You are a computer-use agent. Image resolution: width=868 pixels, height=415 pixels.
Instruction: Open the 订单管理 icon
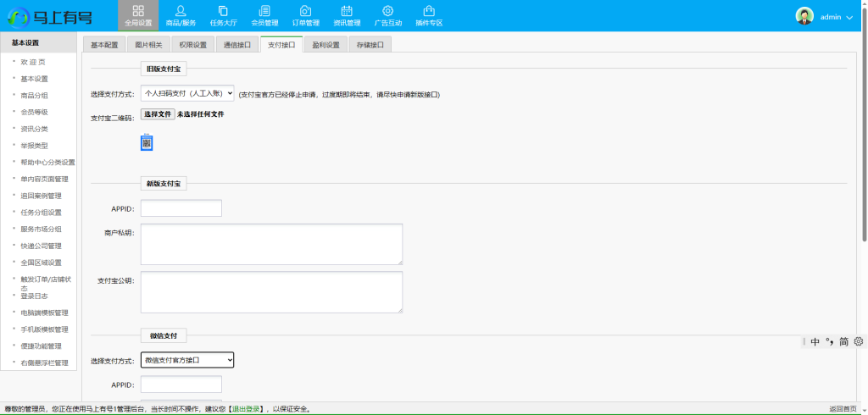coord(305,15)
